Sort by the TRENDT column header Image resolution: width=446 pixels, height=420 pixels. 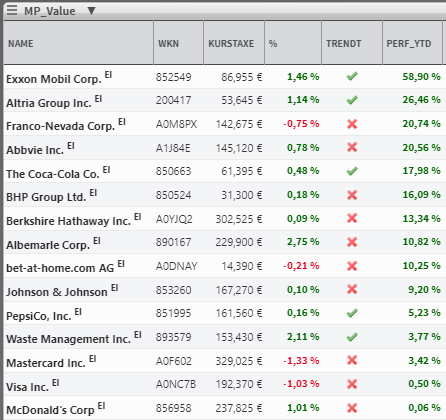(352, 43)
